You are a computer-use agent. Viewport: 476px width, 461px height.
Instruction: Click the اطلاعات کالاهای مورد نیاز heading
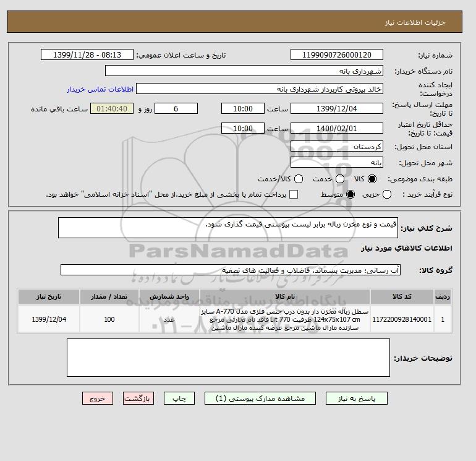pyautogui.click(x=407, y=248)
